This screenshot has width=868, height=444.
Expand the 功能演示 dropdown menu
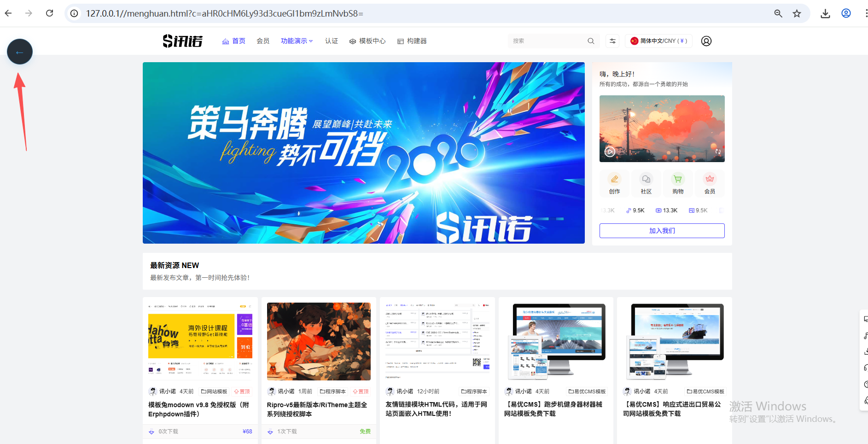297,41
